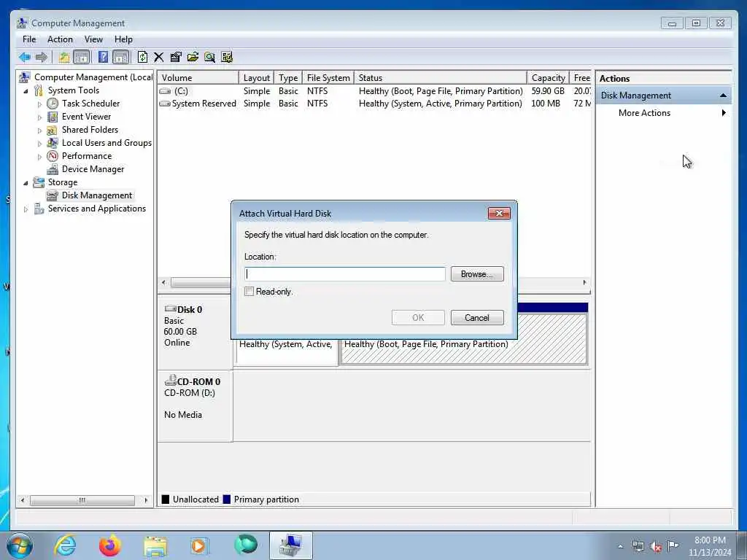Select the Storage tree node
Image resolution: width=747 pixels, height=560 pixels.
(63, 182)
